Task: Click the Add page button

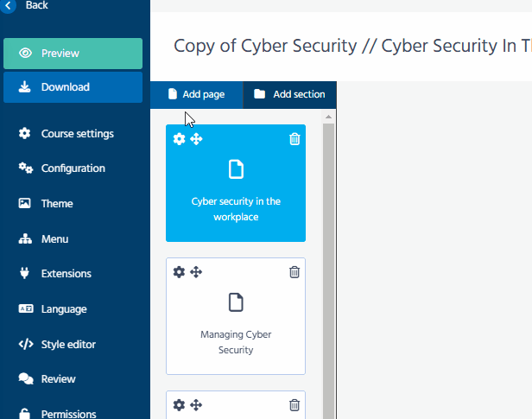Action: 196,94
